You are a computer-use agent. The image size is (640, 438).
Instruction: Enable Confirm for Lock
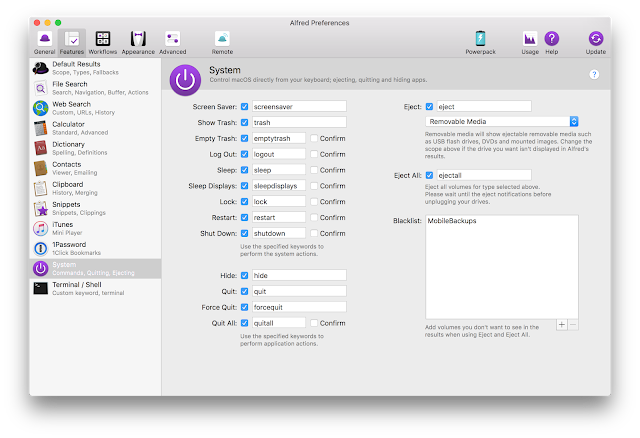(314, 202)
